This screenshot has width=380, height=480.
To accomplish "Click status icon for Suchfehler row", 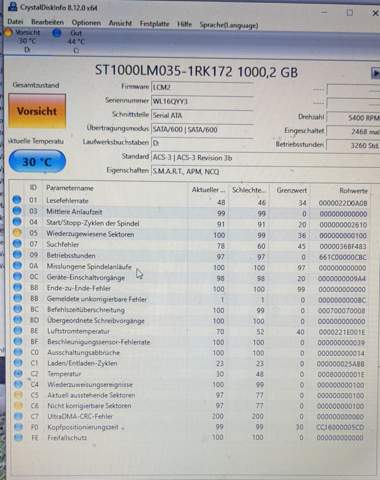I will 17,244.
